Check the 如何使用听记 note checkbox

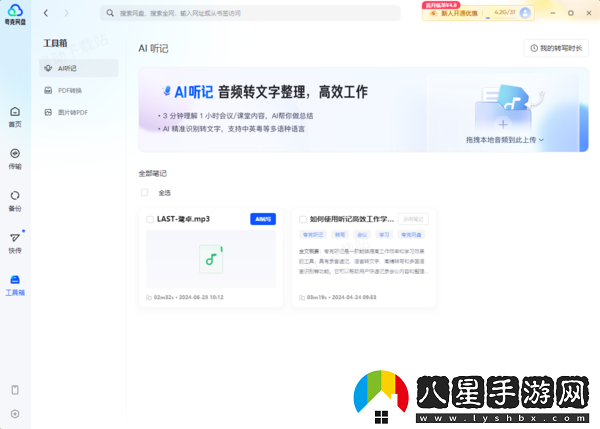[x=303, y=219]
